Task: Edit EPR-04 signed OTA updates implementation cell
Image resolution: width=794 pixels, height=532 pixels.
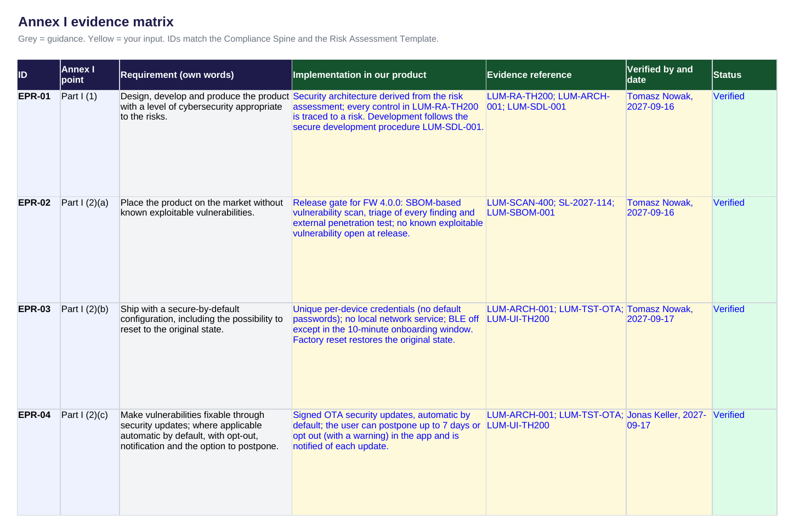Action: pyautogui.click(x=389, y=462)
